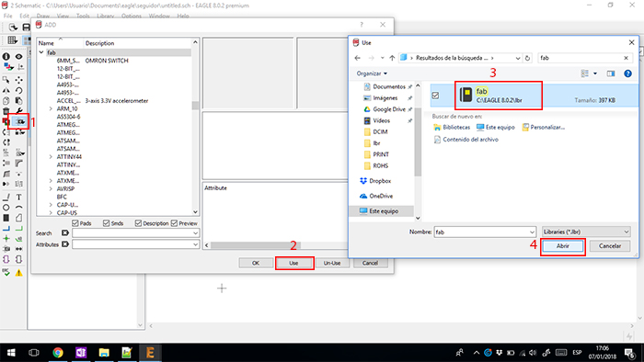
Task: Click the Bibliotecas search location link
Action: [452, 128]
